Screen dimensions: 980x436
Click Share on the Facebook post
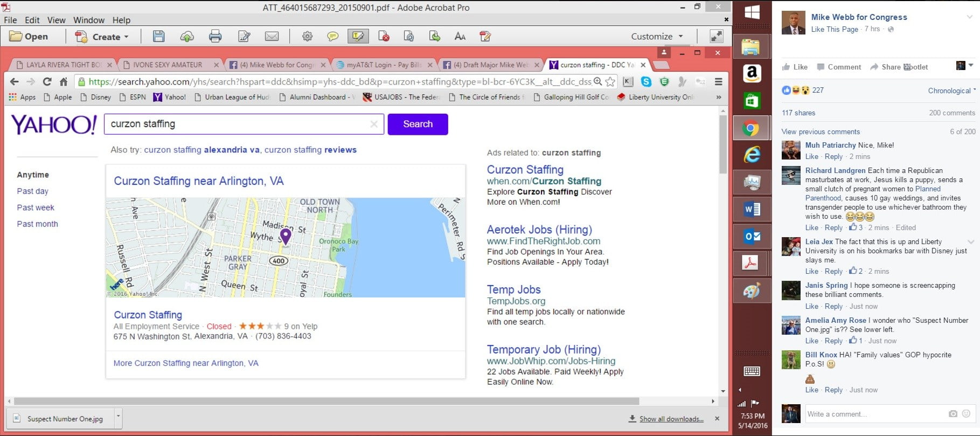click(x=885, y=67)
